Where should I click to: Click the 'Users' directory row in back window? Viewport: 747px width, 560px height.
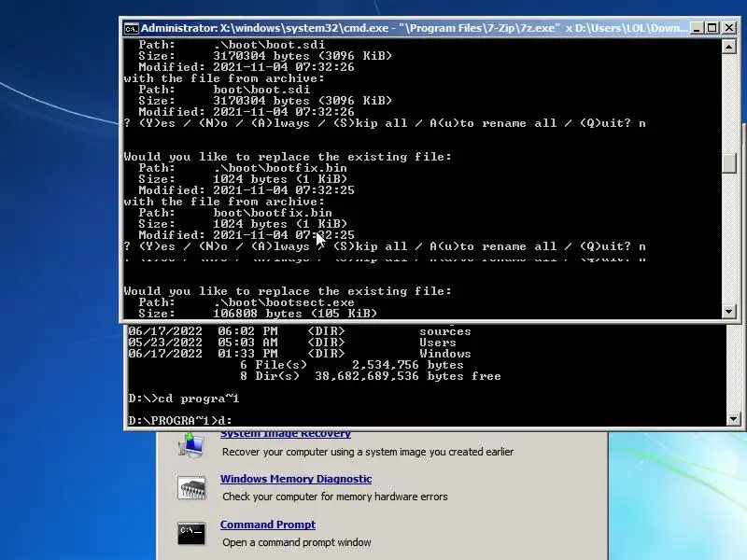tap(292, 343)
